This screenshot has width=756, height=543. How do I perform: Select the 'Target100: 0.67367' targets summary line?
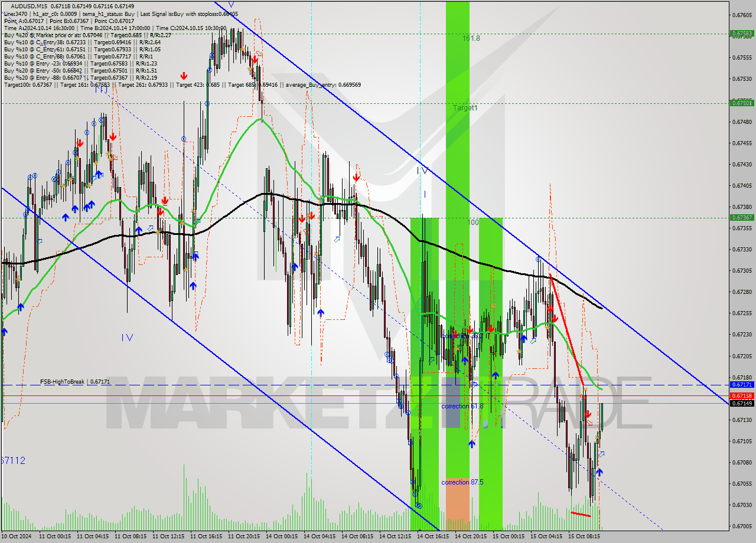tap(183, 84)
